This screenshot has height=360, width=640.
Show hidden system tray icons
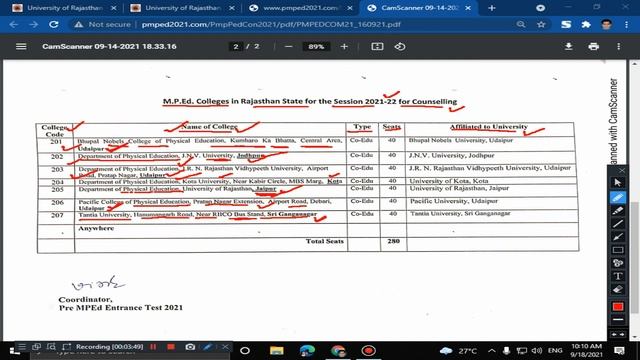pos(491,351)
